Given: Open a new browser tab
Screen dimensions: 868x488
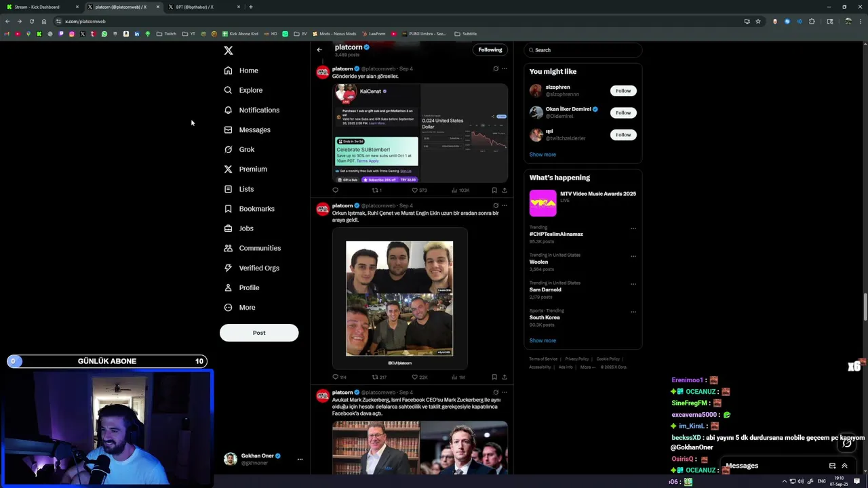Looking at the screenshot, I should coord(251,7).
